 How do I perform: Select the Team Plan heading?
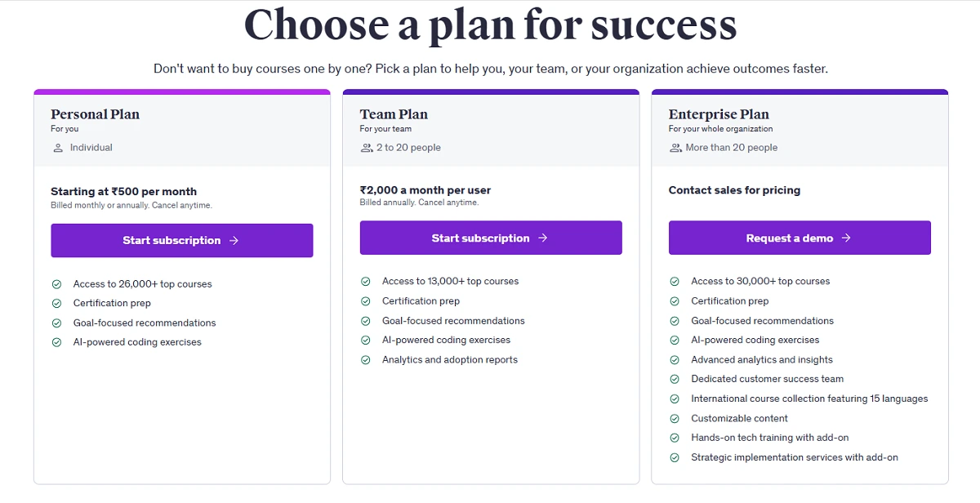394,114
